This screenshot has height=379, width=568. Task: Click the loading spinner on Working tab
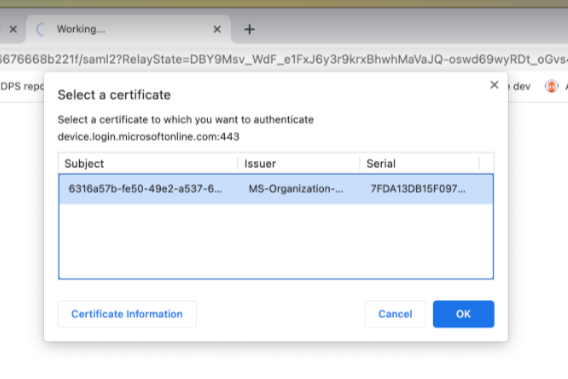[x=41, y=29]
